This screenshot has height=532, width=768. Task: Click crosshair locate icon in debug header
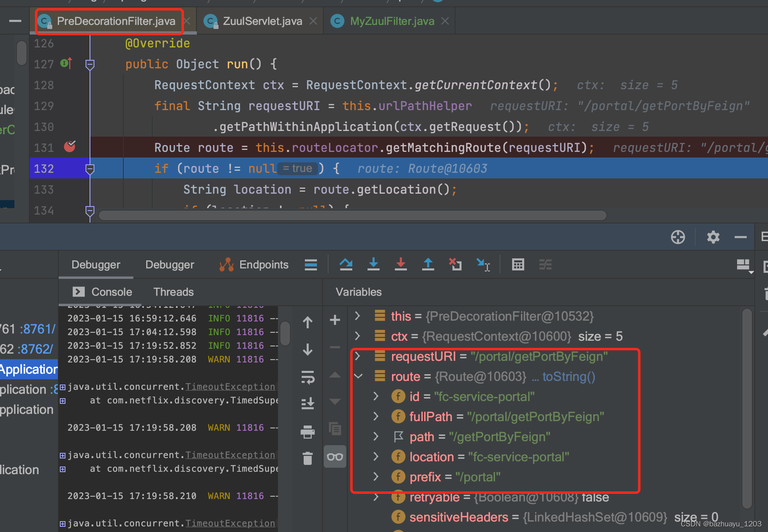pos(678,237)
